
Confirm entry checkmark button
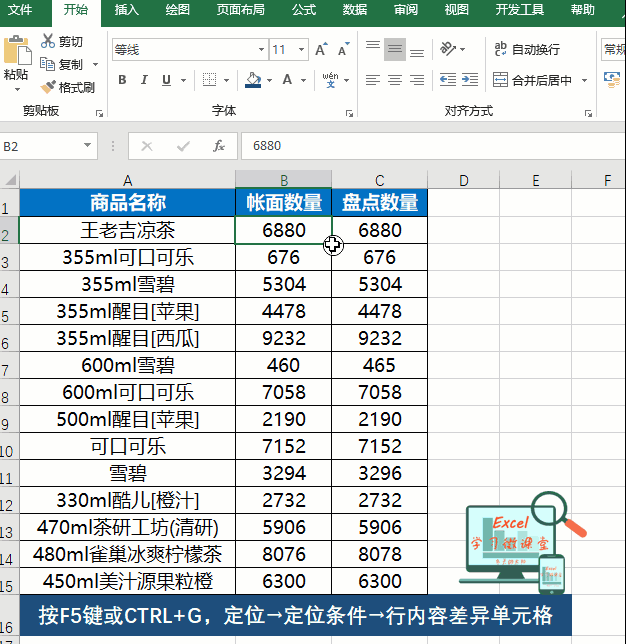[183, 146]
